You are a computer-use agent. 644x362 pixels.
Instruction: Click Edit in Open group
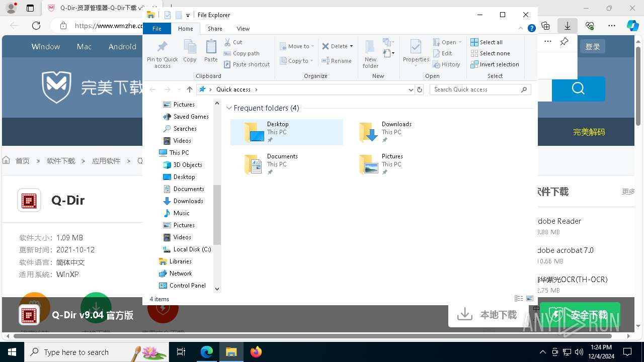[442, 53]
